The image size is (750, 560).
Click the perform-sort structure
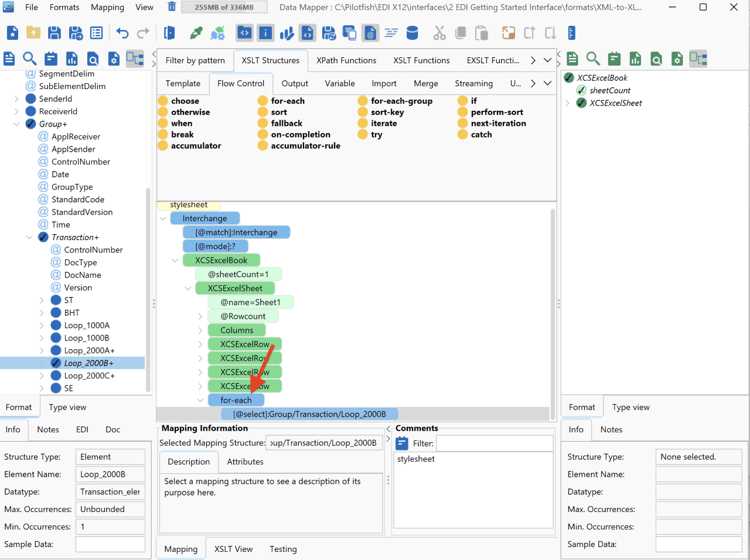[x=490, y=112]
